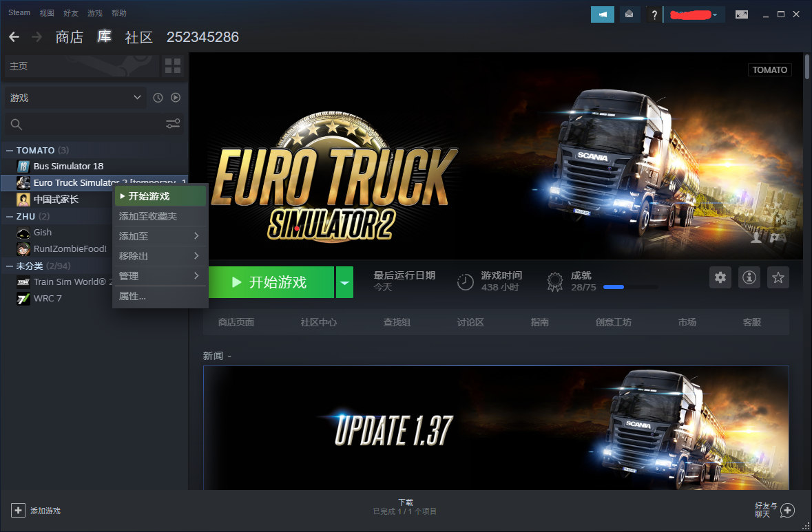Click the ready-to-play filter icon
The height and width of the screenshot is (532, 812).
tap(176, 98)
